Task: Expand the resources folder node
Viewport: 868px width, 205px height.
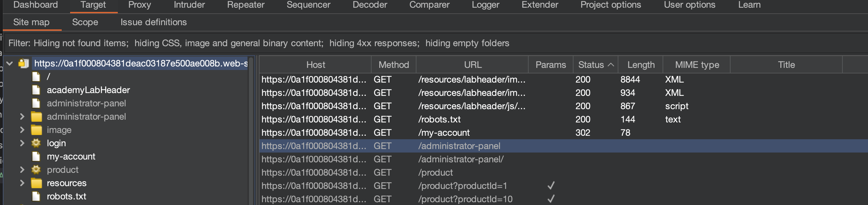Action: 22,183
